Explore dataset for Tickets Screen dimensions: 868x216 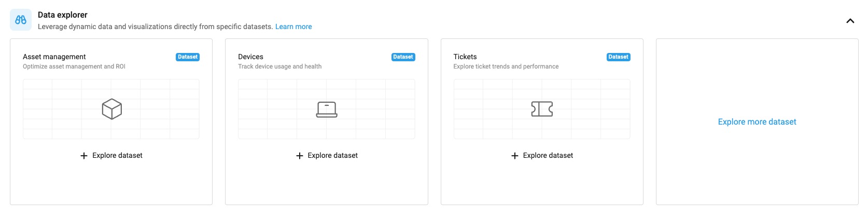[x=548, y=156]
